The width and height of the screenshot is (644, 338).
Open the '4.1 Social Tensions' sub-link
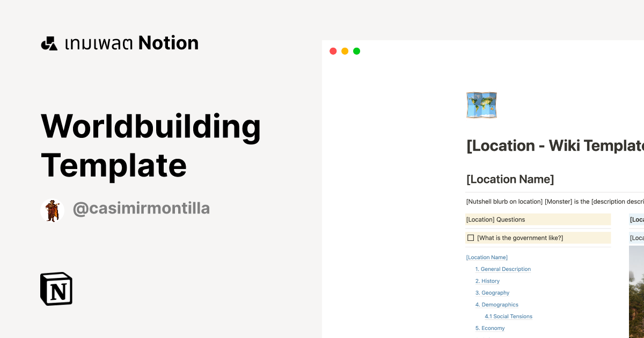[x=508, y=316]
